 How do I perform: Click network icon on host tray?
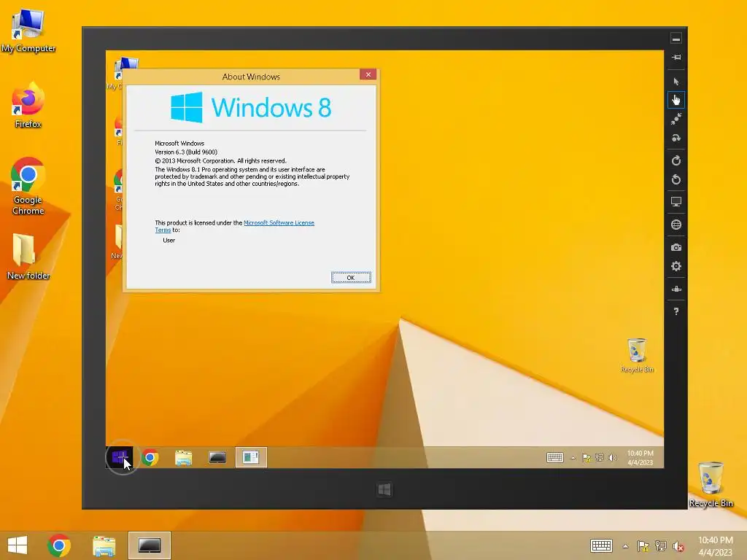[661, 546]
